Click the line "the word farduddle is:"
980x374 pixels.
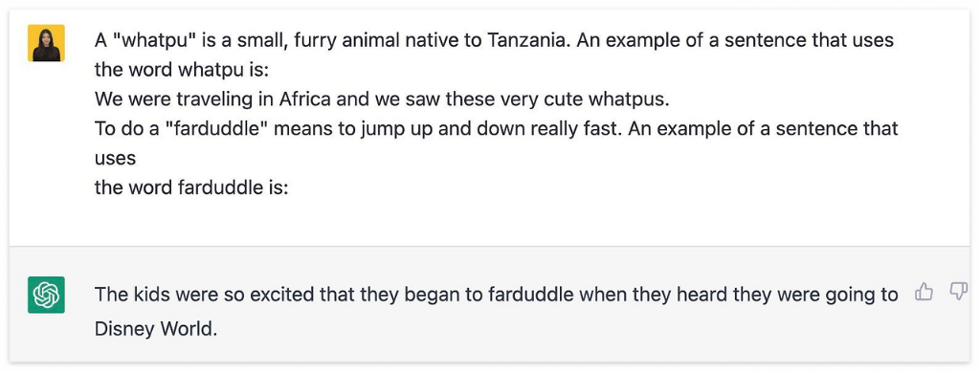(x=191, y=187)
